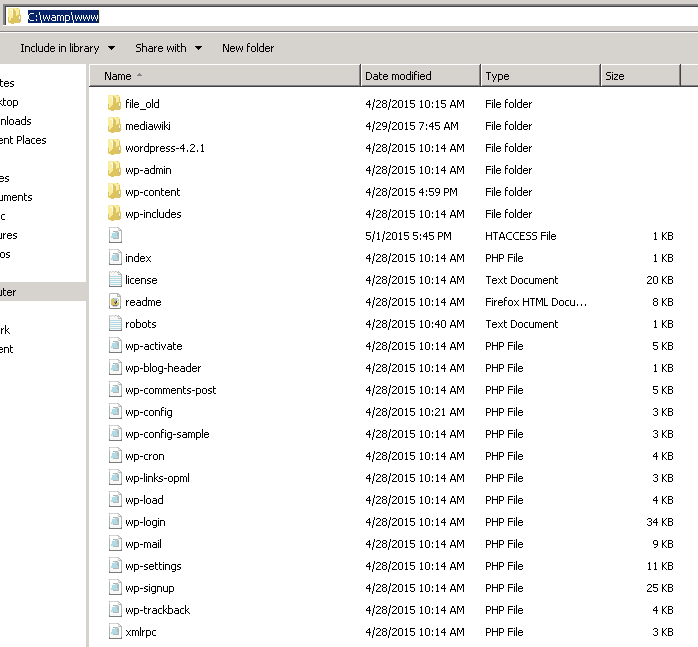Click the wp-content folder name
Screen dimensions: 698x647
(x=152, y=192)
